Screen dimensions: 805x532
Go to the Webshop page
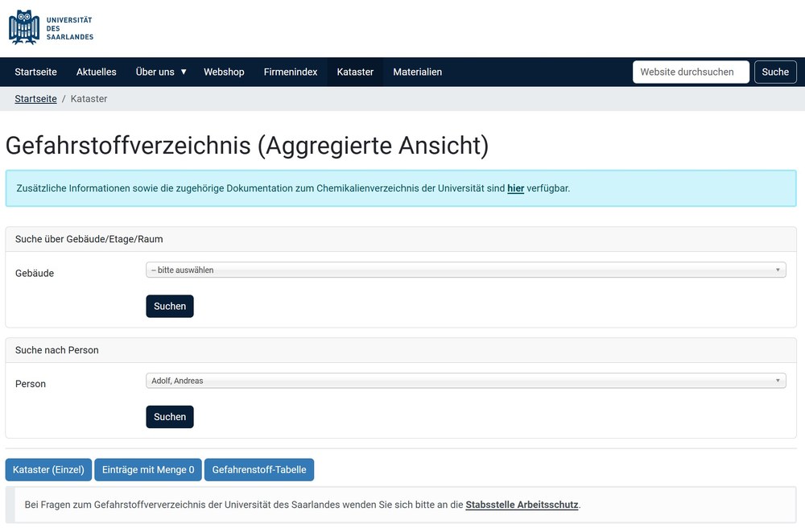(x=224, y=72)
